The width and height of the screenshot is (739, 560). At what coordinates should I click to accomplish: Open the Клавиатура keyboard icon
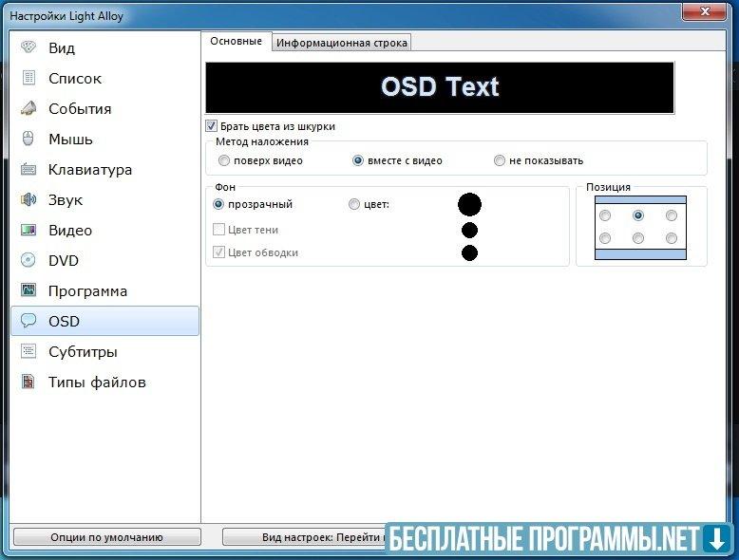tap(28, 170)
